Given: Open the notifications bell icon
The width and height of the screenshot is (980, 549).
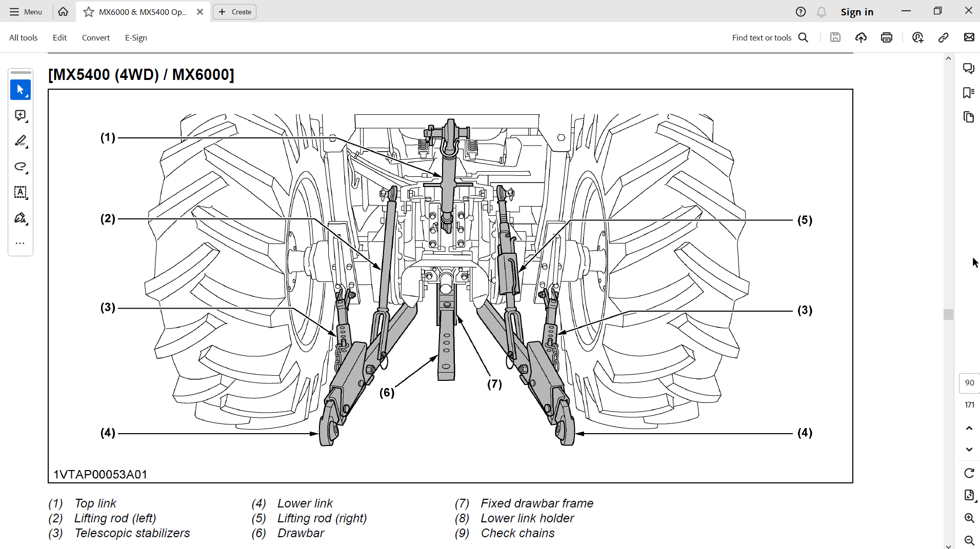Looking at the screenshot, I should pos(822,12).
